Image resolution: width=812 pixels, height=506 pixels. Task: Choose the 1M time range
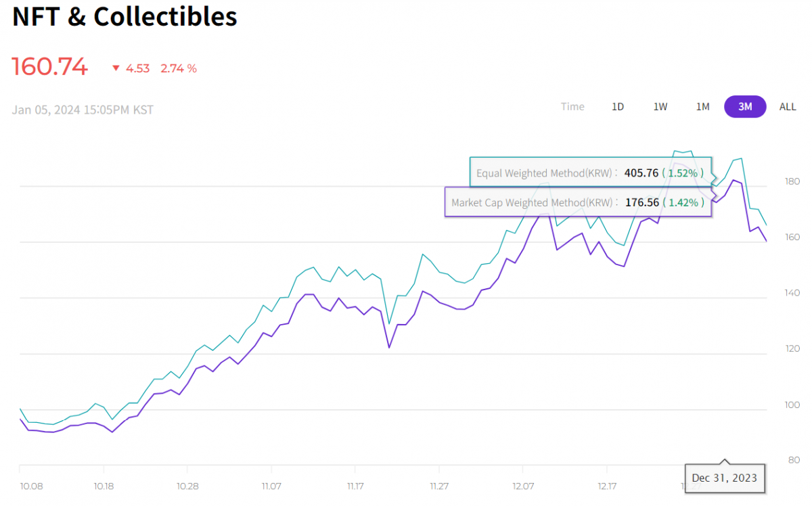pos(703,107)
